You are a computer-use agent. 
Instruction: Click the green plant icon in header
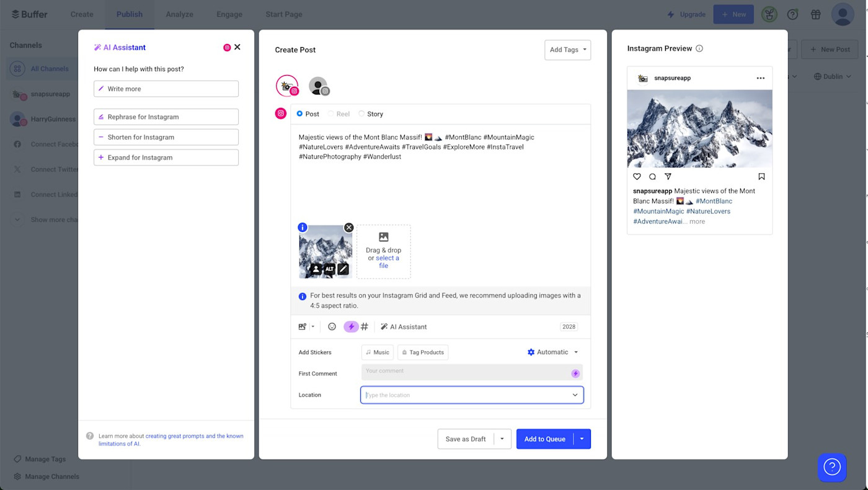(x=769, y=14)
